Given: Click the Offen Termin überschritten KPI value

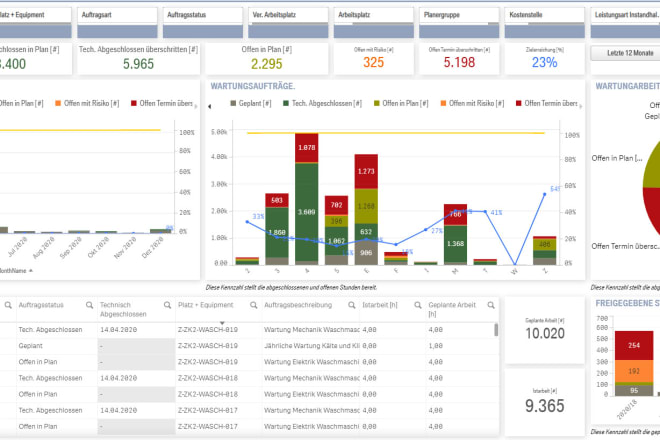Looking at the screenshot, I should [458, 62].
